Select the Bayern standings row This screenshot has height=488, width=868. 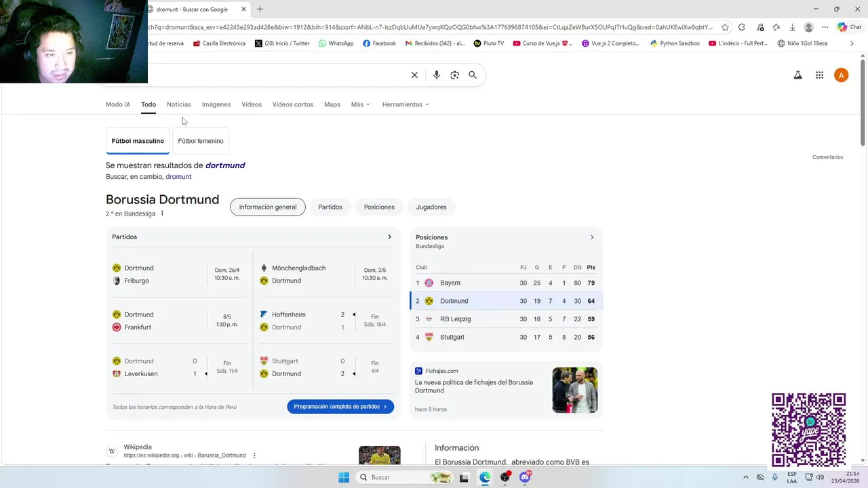point(506,283)
